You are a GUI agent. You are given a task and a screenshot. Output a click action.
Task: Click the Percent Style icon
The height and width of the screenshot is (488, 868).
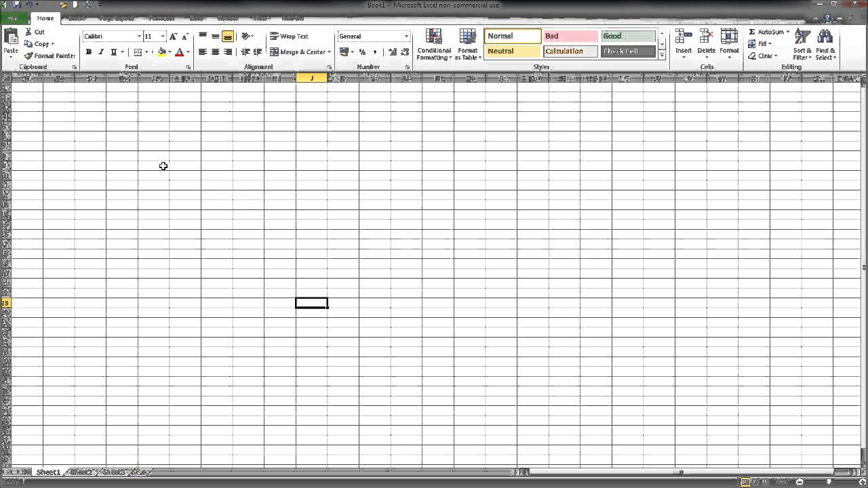point(362,52)
